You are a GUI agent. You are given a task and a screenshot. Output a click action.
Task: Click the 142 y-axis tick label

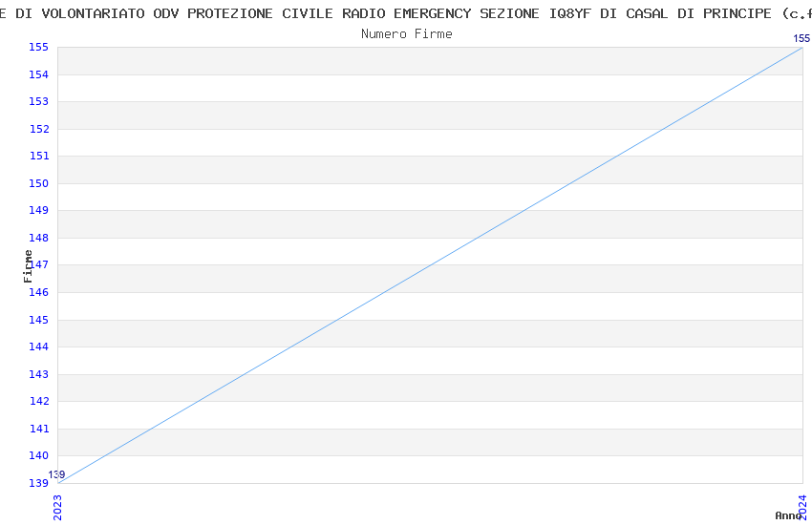pyautogui.click(x=39, y=401)
